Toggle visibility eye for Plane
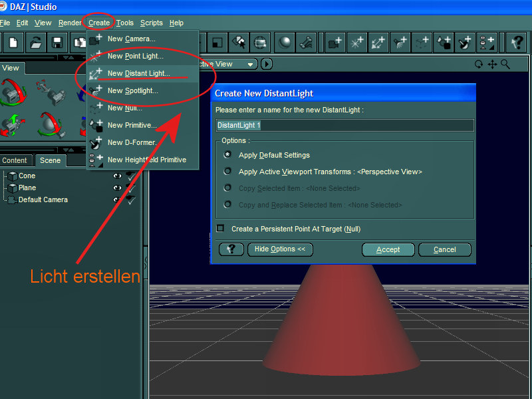Image resolution: width=532 pixels, height=399 pixels. tap(118, 188)
